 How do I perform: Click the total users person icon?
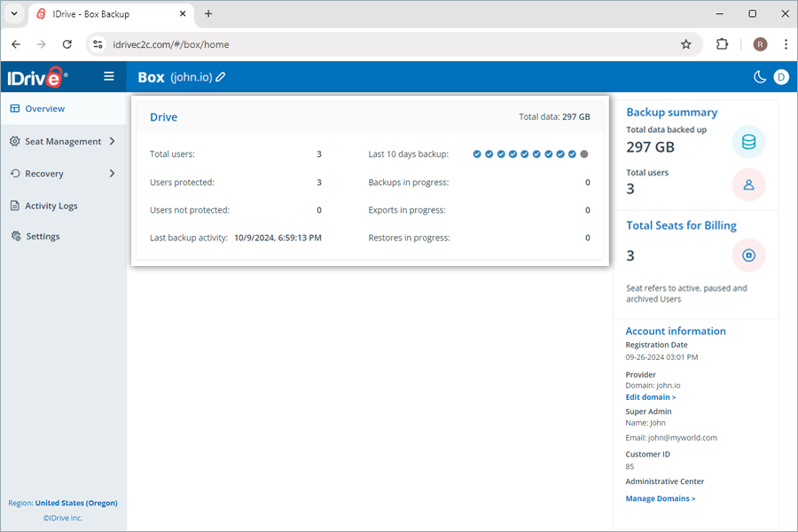748,185
